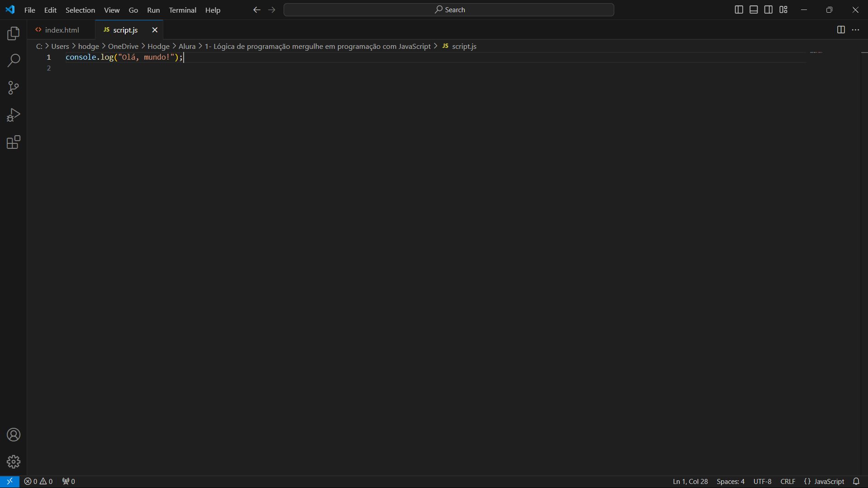Change file encoding UTF-8
The image size is (868, 488).
[x=763, y=481]
